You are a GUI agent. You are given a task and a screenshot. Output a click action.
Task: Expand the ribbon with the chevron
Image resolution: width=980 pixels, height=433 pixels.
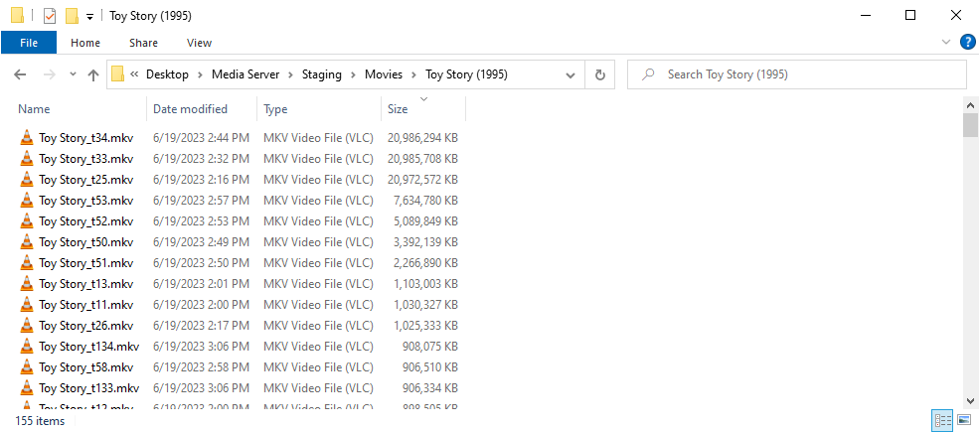tap(945, 43)
